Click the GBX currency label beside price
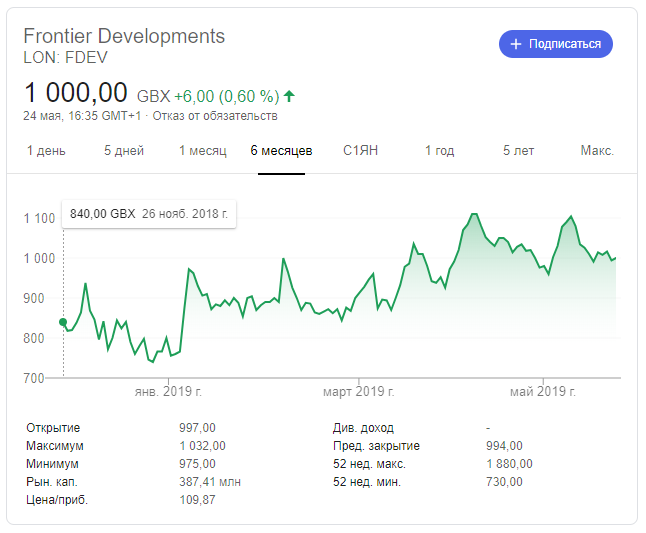 tap(154, 96)
